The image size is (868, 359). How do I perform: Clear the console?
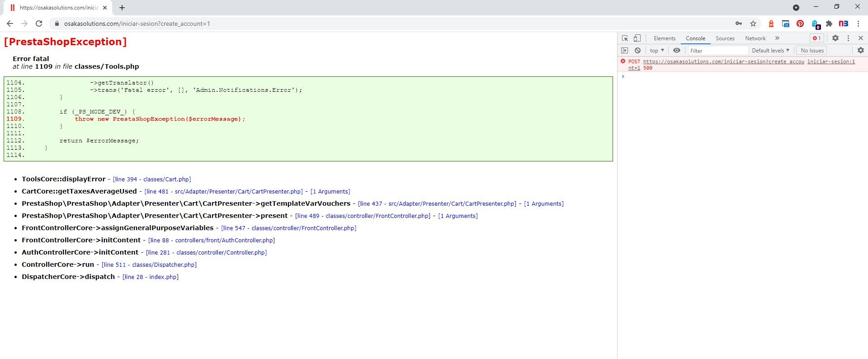pyautogui.click(x=637, y=51)
